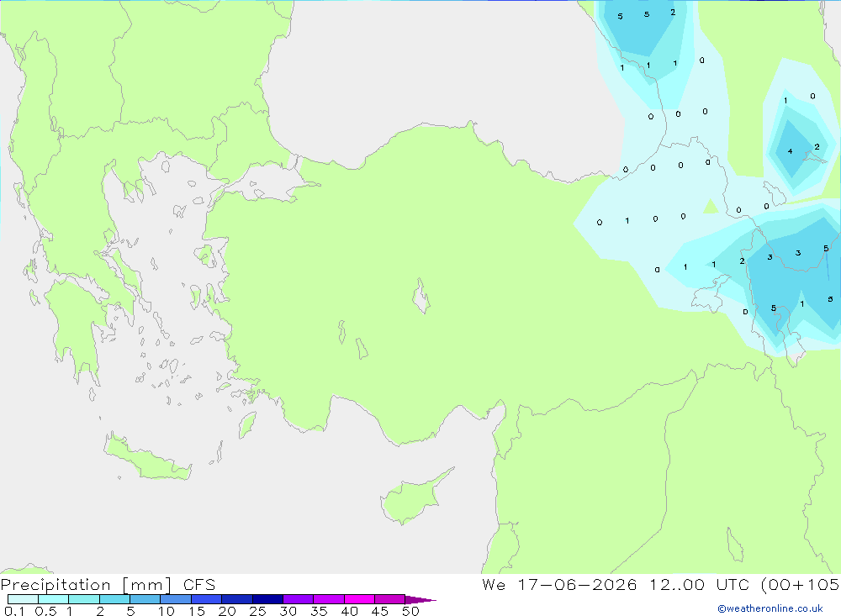
Task: Click the '20' legend scale label
Action: 227,611
